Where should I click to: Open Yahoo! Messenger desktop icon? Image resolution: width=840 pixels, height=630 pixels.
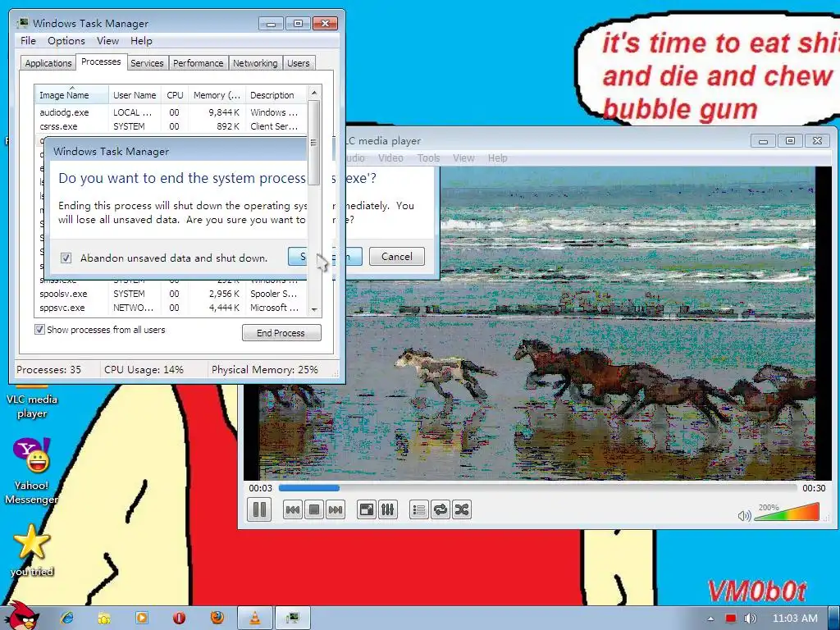click(32, 472)
